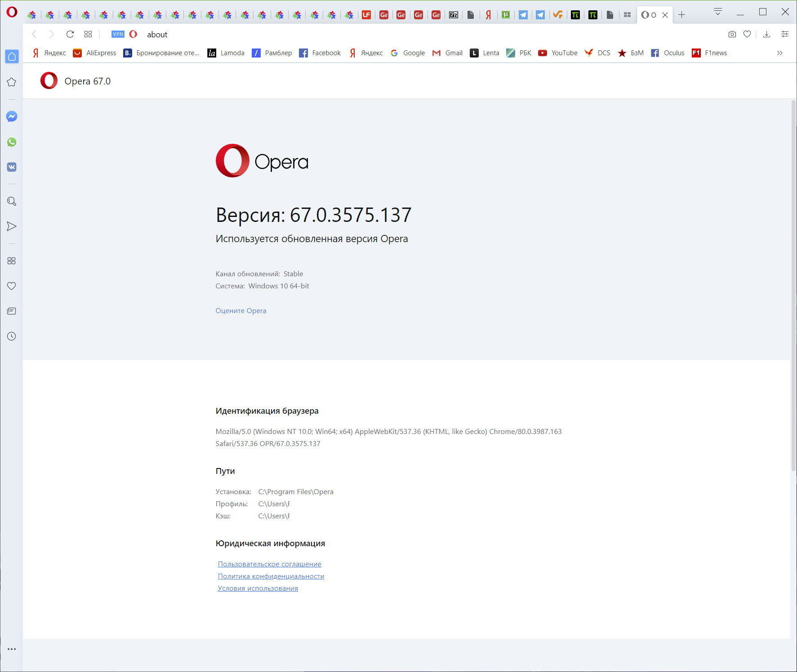The width and height of the screenshot is (797, 672).
Task: Open Downloads arrow icon in toolbar
Action: pyautogui.click(x=767, y=34)
